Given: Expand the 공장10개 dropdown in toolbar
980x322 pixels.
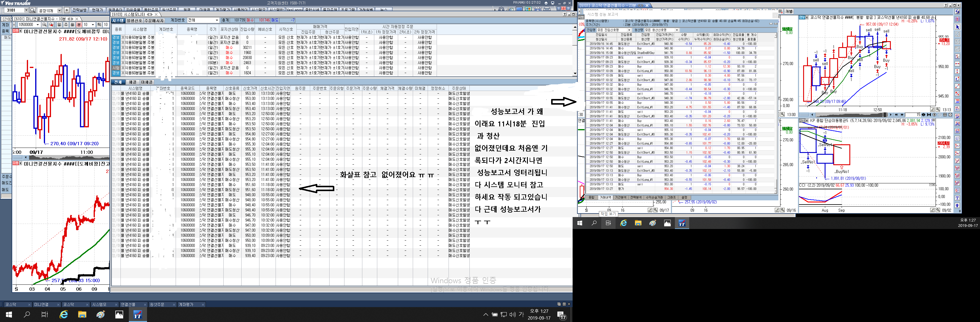Looking at the screenshot, I should (x=59, y=11).
